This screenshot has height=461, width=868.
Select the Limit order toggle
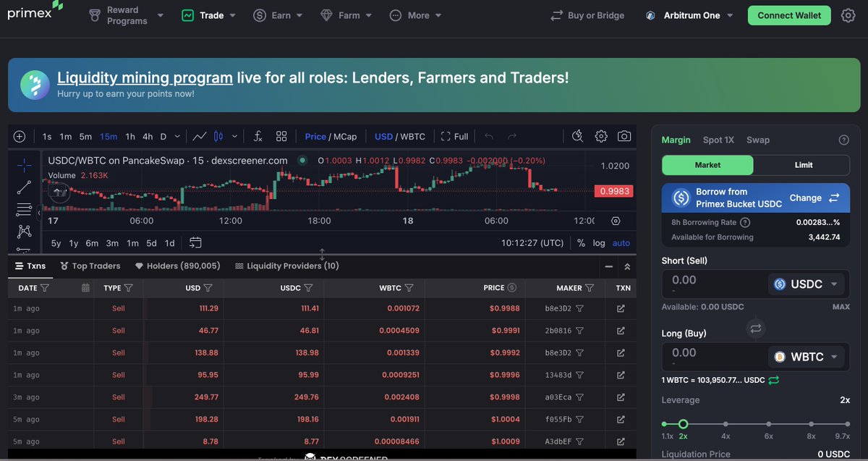[804, 165]
